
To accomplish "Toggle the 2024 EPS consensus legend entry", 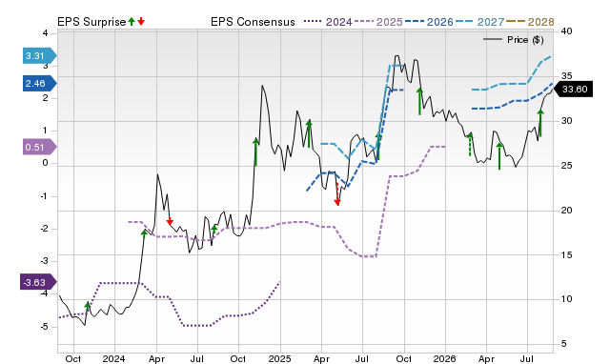I will [x=328, y=22].
